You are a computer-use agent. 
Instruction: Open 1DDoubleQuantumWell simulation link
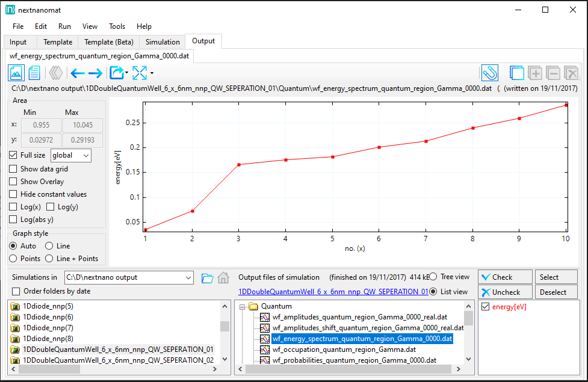[x=333, y=292]
